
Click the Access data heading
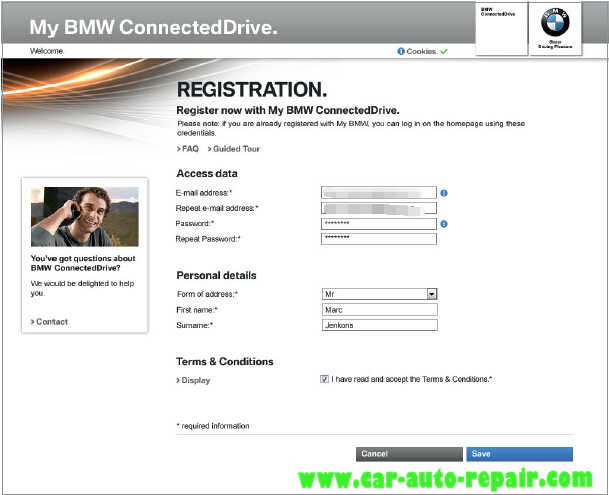pos(207,173)
